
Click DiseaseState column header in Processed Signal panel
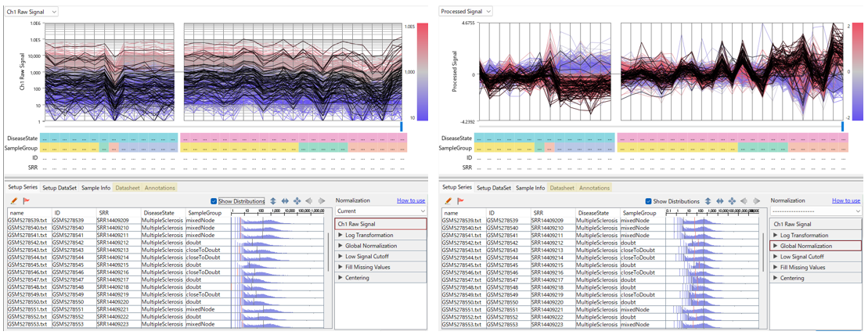596,213
